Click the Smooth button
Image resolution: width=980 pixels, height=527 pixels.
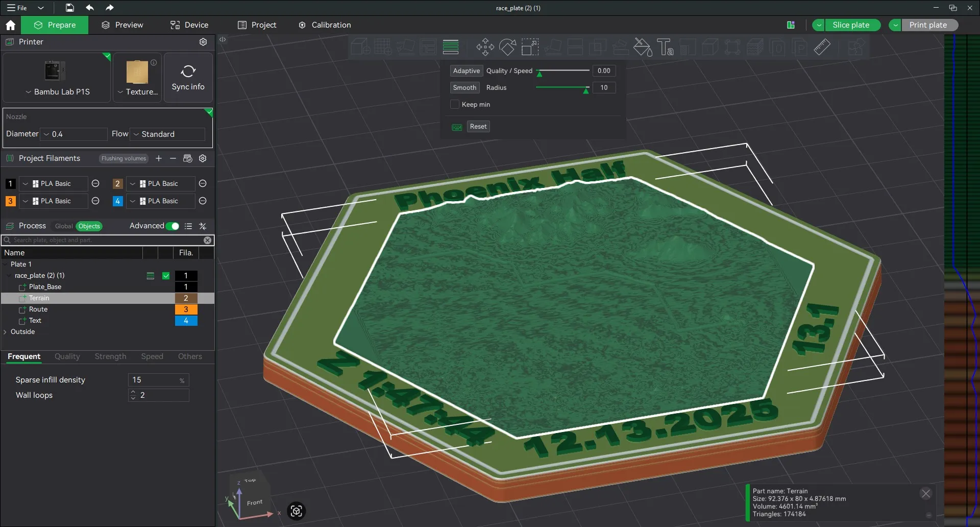pyautogui.click(x=464, y=88)
